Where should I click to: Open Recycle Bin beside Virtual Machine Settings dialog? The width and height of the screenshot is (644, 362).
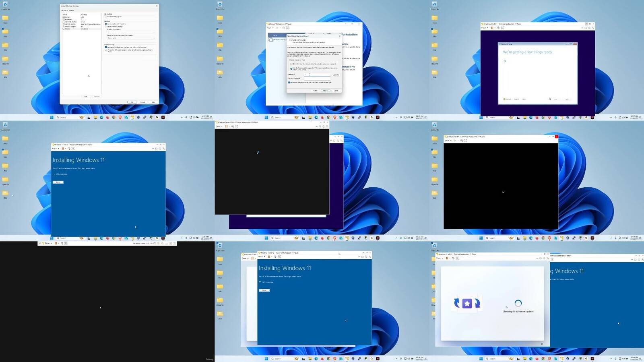click(x=5, y=6)
